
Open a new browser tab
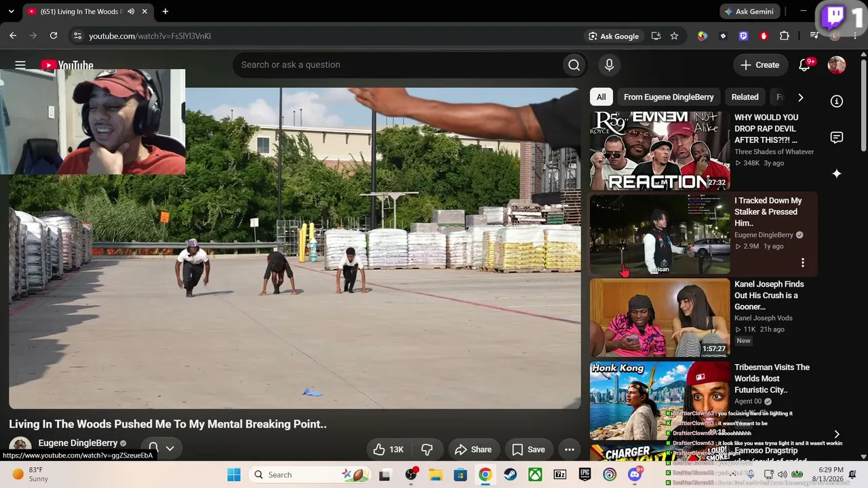(165, 12)
